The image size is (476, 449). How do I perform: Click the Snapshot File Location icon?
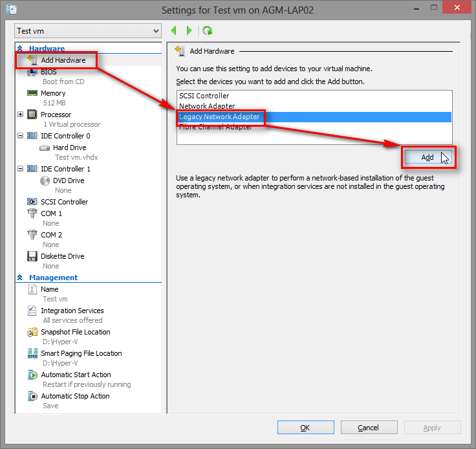click(x=32, y=332)
